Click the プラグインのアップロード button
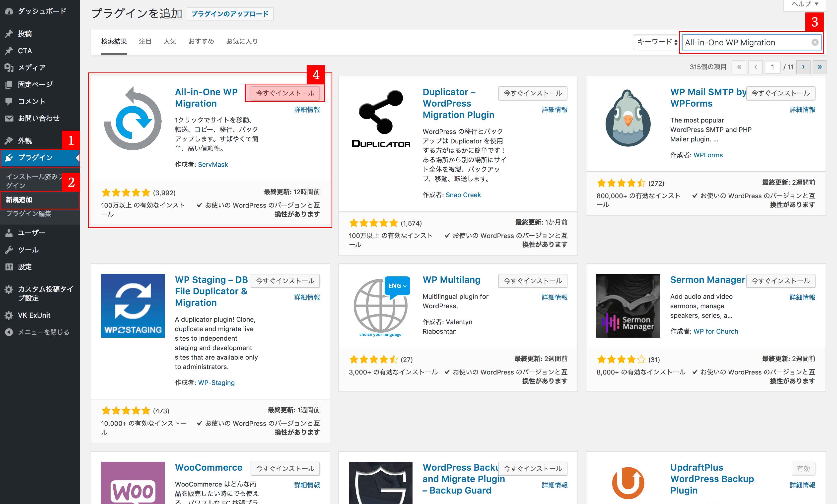This screenshot has height=504, width=837. click(x=230, y=14)
